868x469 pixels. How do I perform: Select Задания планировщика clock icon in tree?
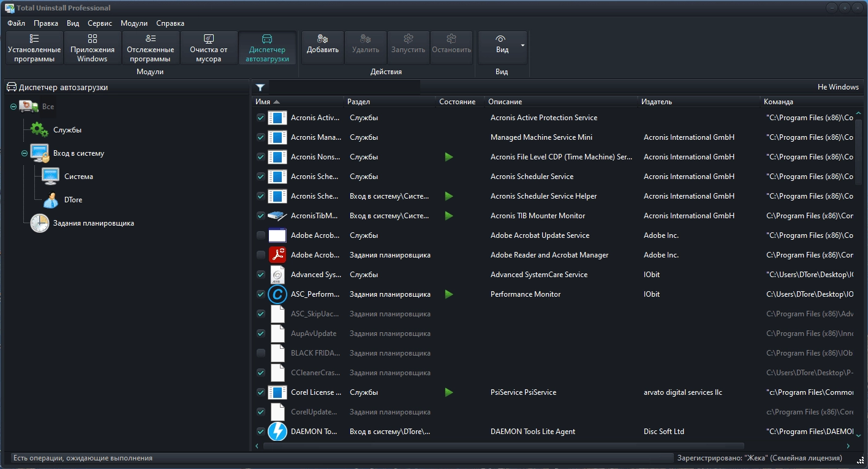click(39, 223)
